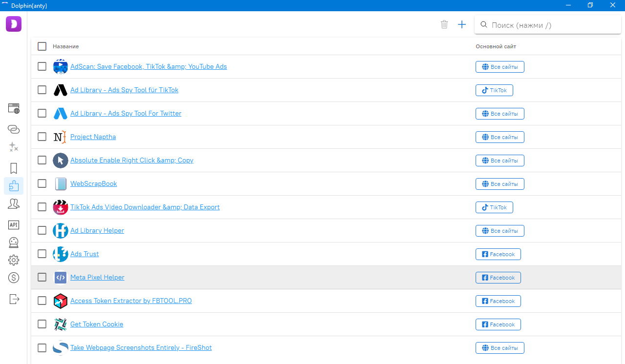Select the WebScrapBook row checkbox
The image size is (625, 364).
pyautogui.click(x=42, y=183)
